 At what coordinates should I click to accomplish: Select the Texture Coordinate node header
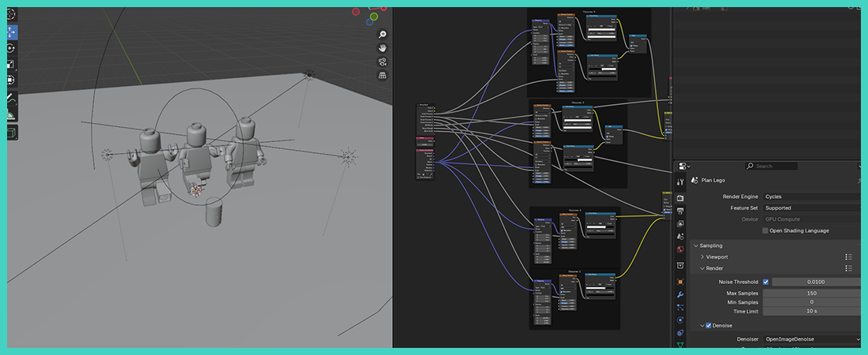[x=425, y=151]
